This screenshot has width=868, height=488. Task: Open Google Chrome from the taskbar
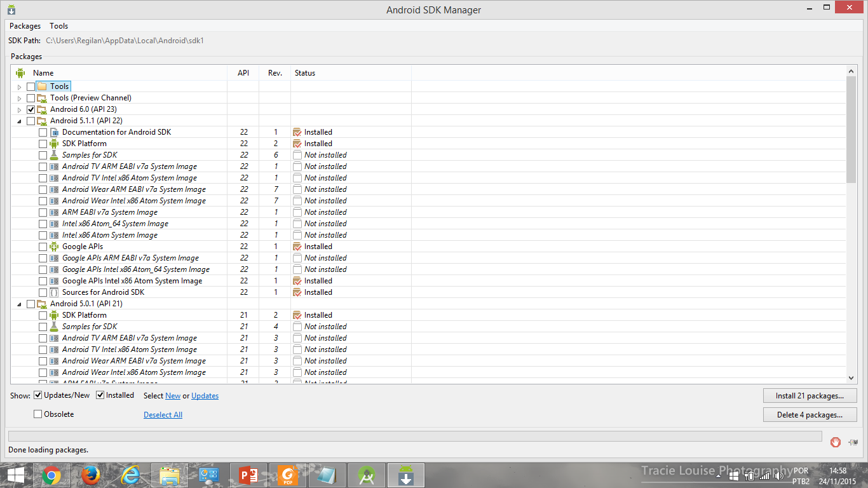click(51, 475)
